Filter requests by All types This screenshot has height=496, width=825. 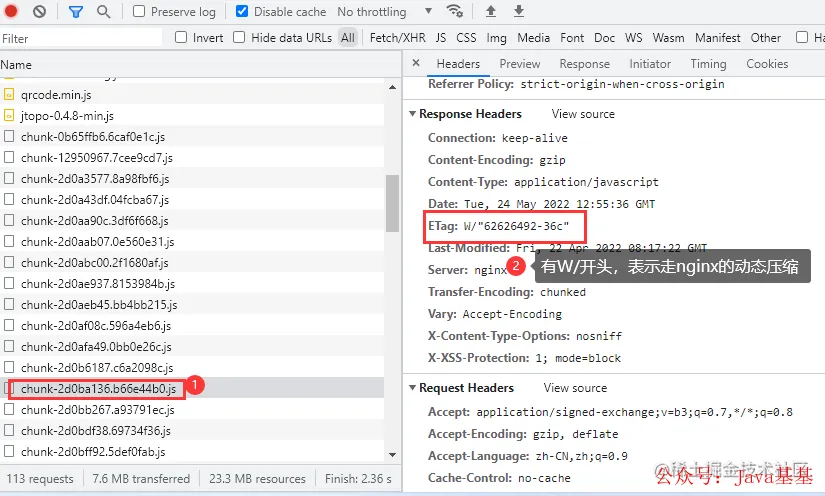click(348, 38)
